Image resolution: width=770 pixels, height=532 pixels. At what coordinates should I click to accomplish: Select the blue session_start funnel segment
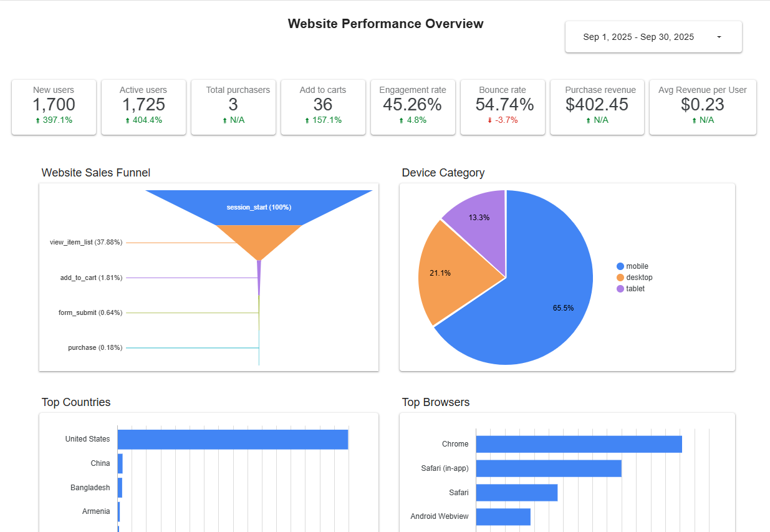coord(259,207)
